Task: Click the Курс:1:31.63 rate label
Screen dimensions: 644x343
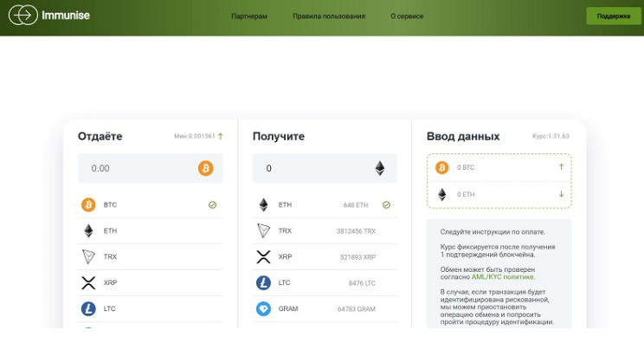Action: click(x=551, y=136)
